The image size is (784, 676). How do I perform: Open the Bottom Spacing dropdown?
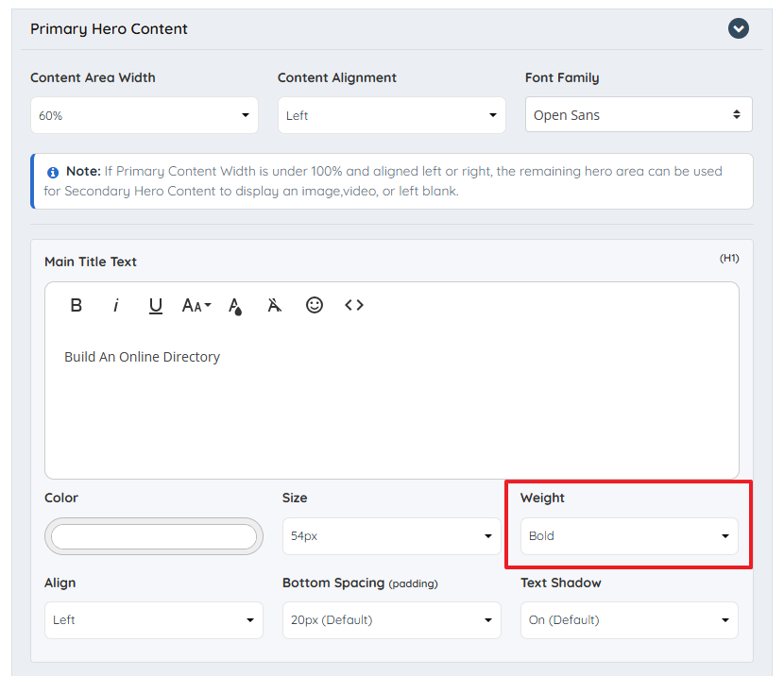pos(391,620)
